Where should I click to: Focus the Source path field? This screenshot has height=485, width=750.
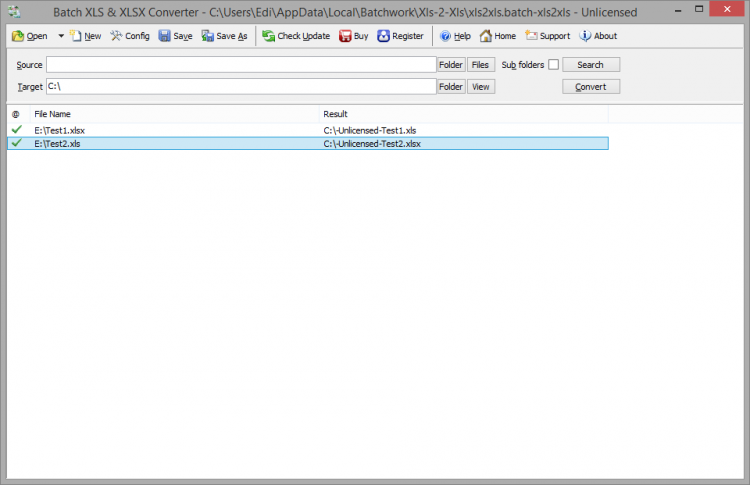241,65
